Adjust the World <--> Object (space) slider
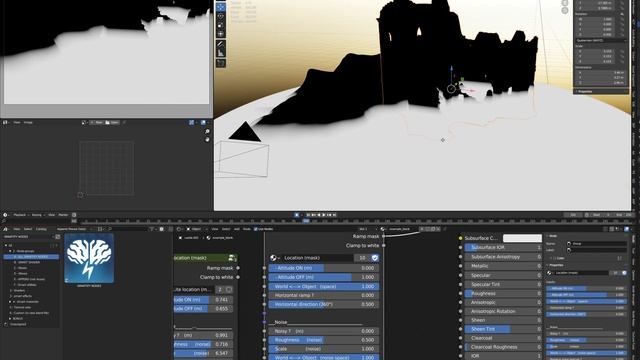The width and height of the screenshot is (640, 360). click(324, 286)
